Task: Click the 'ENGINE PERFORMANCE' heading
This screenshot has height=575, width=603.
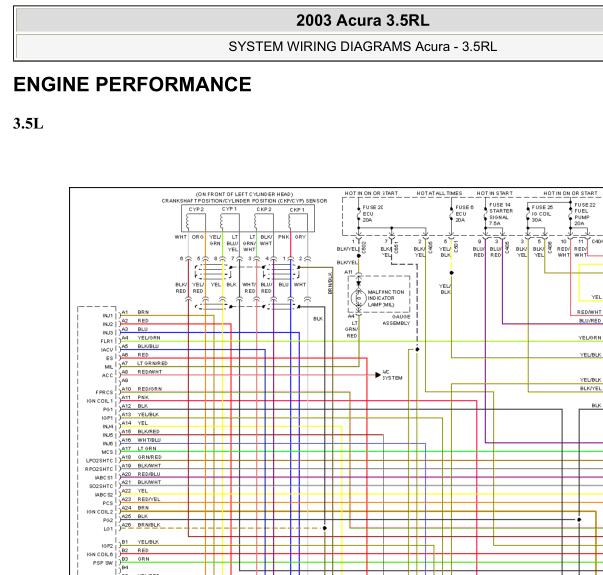Action: (132, 84)
